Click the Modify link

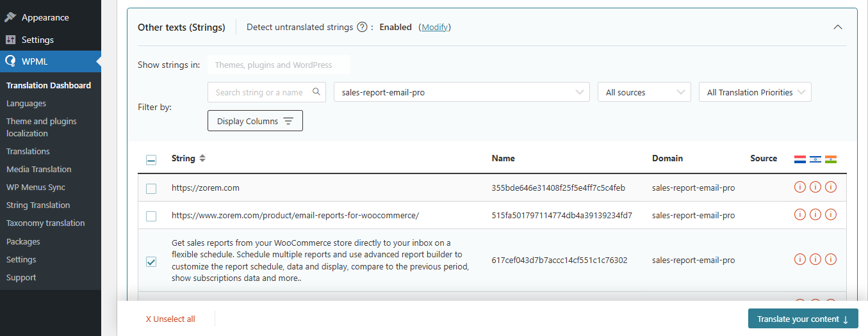click(434, 28)
